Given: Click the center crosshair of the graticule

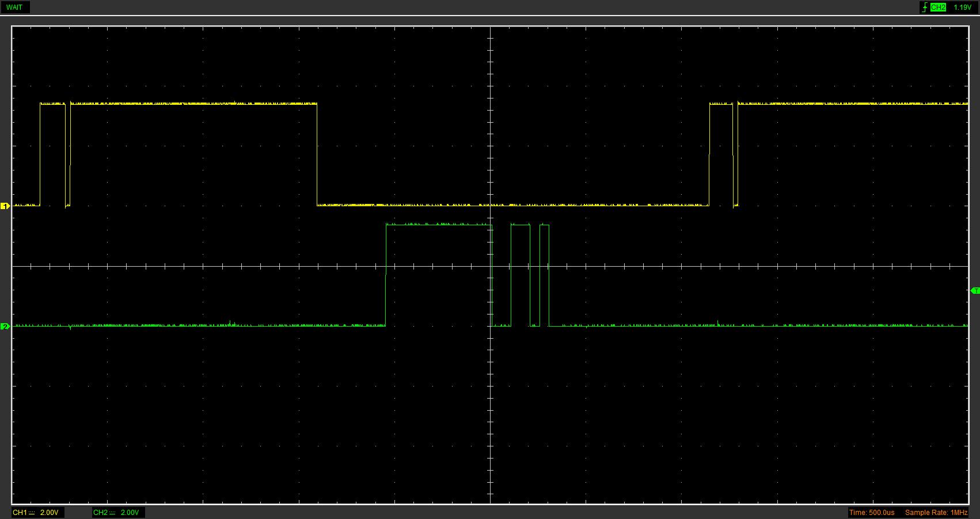Looking at the screenshot, I should click(x=491, y=266).
